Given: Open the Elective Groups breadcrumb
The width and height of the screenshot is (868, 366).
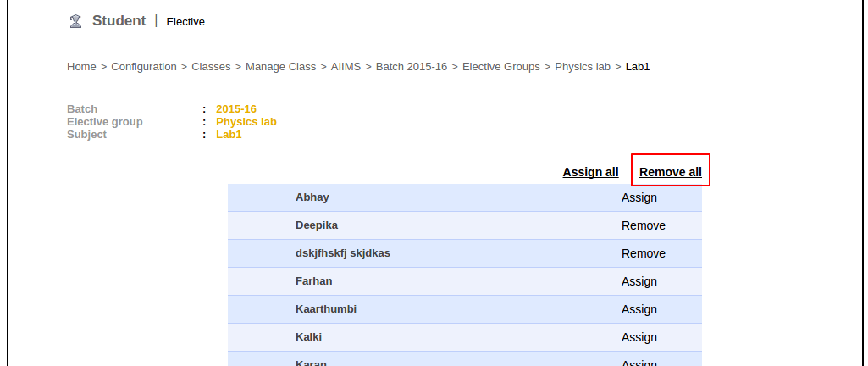Looking at the screenshot, I should pyautogui.click(x=501, y=66).
